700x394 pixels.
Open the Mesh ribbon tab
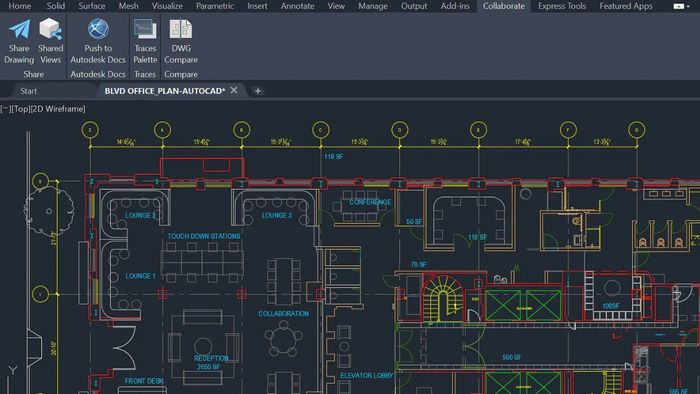coord(128,6)
